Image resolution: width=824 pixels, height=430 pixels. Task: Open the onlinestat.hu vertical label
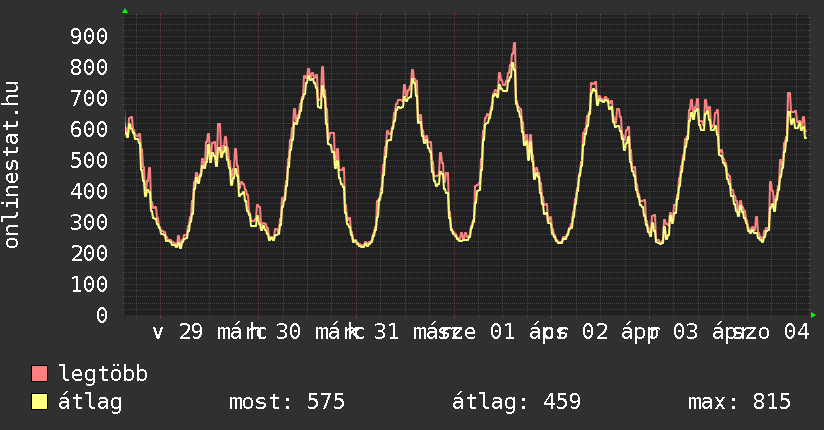point(12,165)
